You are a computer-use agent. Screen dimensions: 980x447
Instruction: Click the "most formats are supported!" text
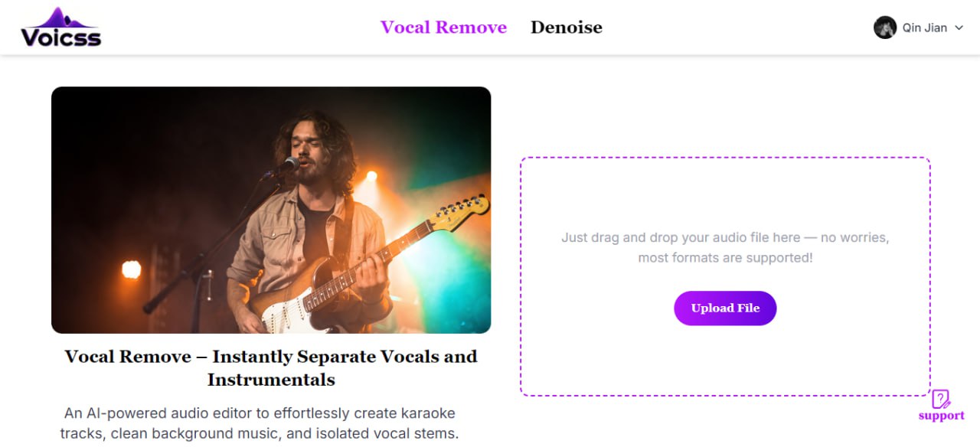pos(725,258)
